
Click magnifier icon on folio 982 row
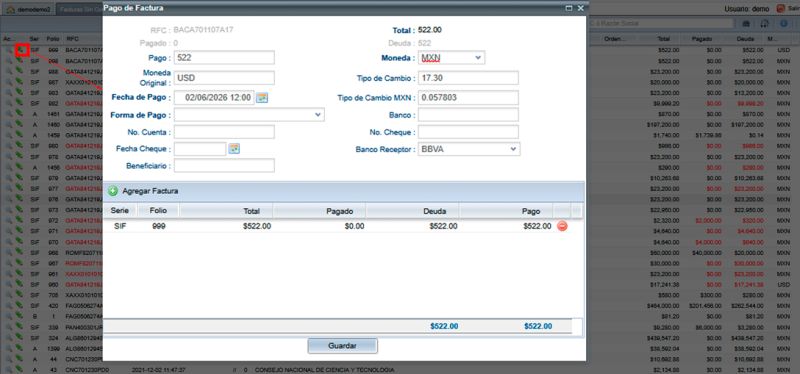pyautogui.click(x=9, y=103)
